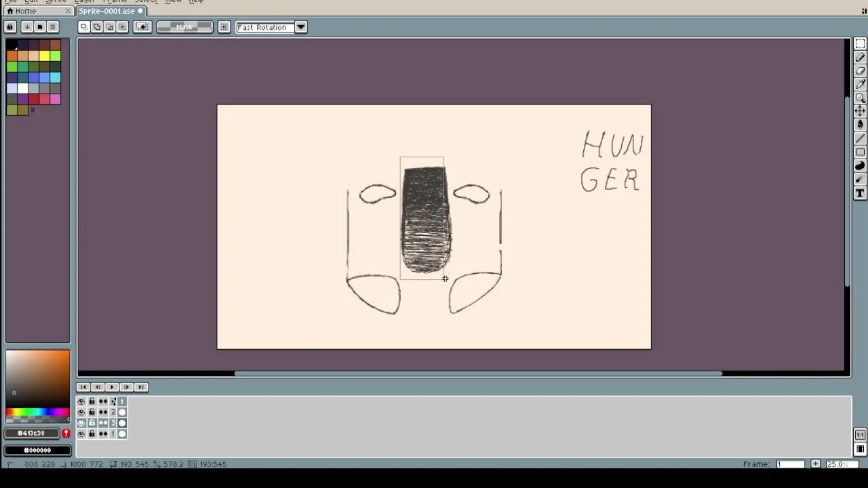
Task: Select the Move tool
Action: pyautogui.click(x=860, y=111)
